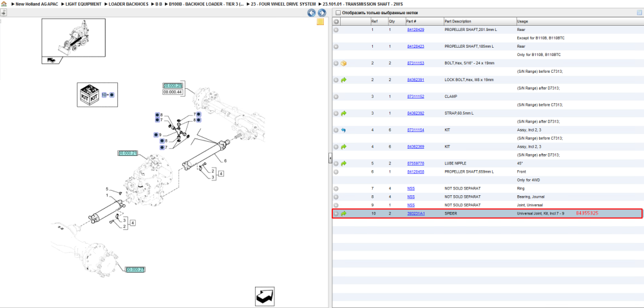The width and height of the screenshot is (644, 308).
Task: Open the NSS link on the Ring row
Action: (x=411, y=188)
